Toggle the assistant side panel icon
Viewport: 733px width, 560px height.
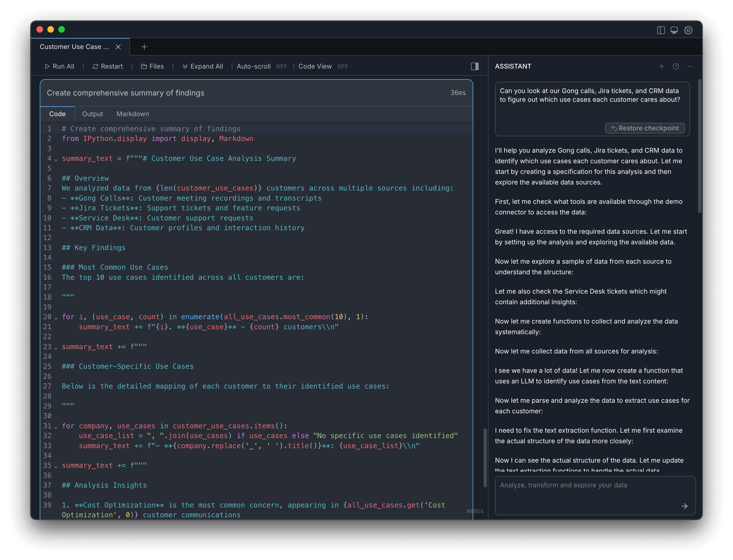coord(475,66)
